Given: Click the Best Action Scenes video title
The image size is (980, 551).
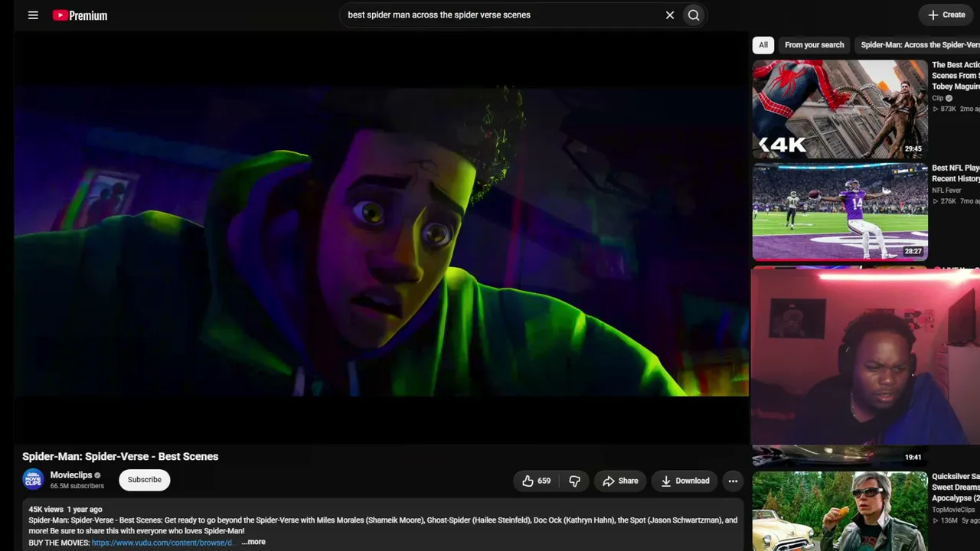Looking at the screenshot, I should tap(955, 76).
